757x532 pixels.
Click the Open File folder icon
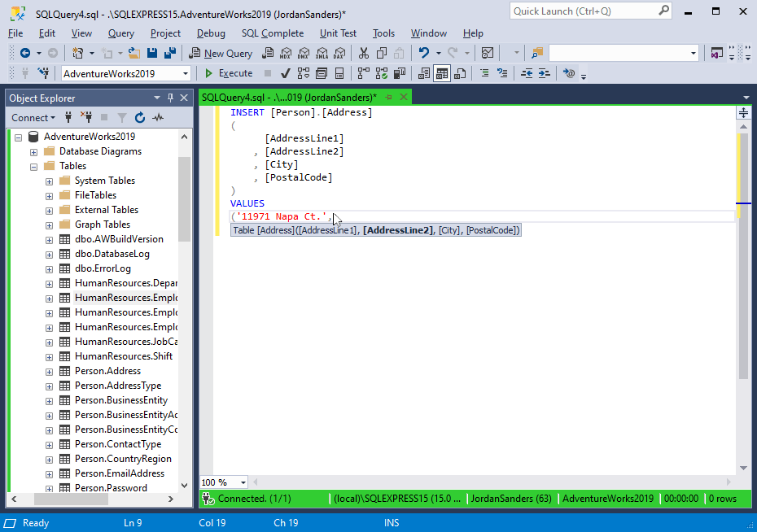coord(134,53)
